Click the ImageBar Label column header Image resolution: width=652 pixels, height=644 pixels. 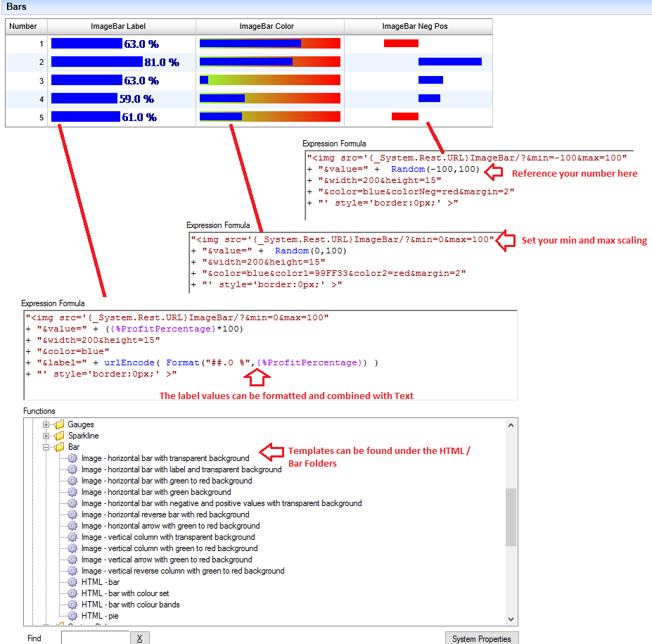122,26
